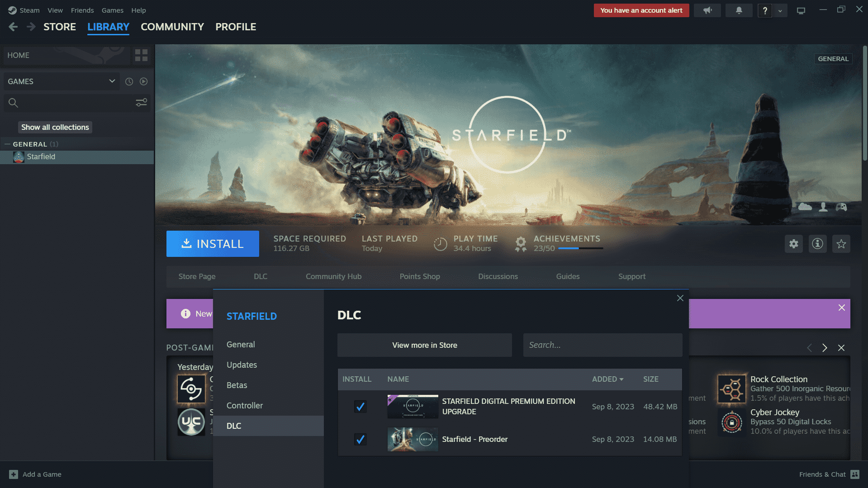Navigate back with the back arrow
The width and height of the screenshot is (868, 488).
[13, 27]
